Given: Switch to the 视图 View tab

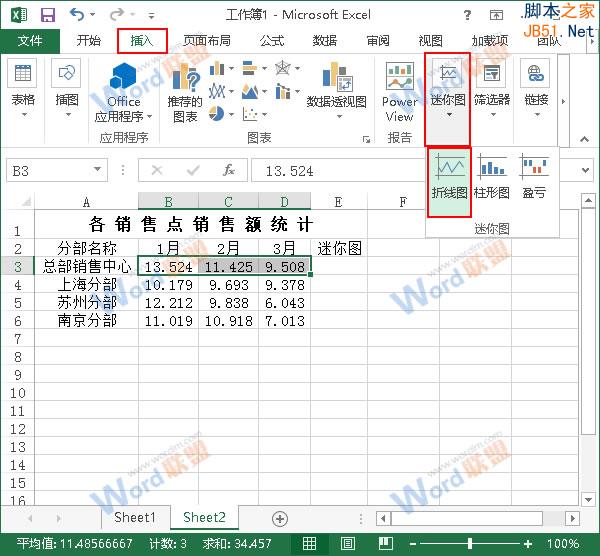Looking at the screenshot, I should (x=430, y=41).
